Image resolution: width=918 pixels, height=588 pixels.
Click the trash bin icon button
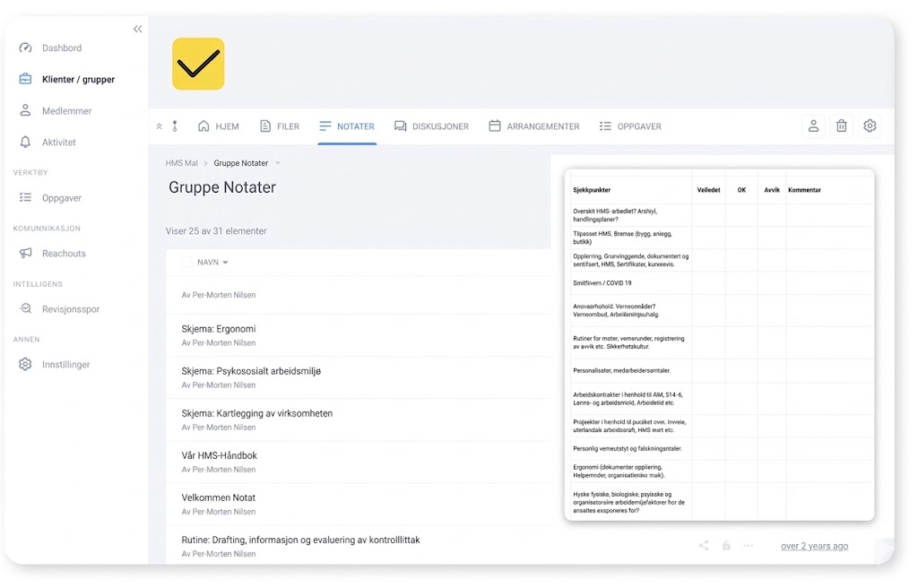pos(841,125)
